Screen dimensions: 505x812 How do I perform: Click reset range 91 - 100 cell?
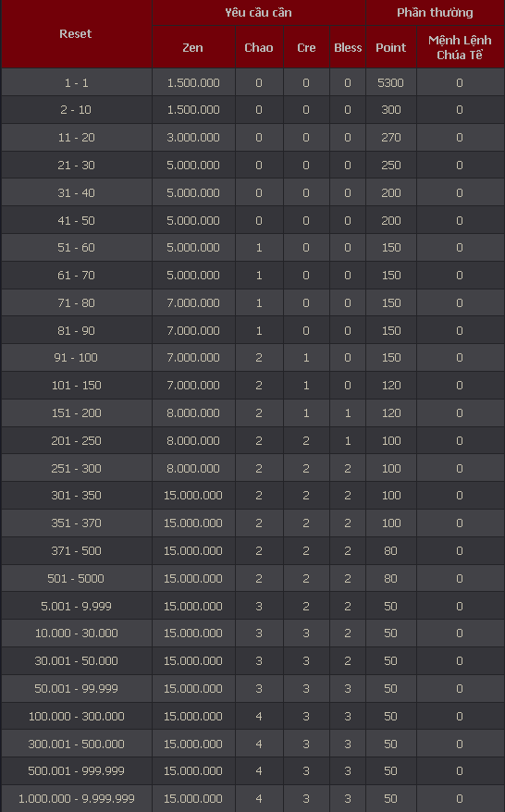click(x=76, y=357)
